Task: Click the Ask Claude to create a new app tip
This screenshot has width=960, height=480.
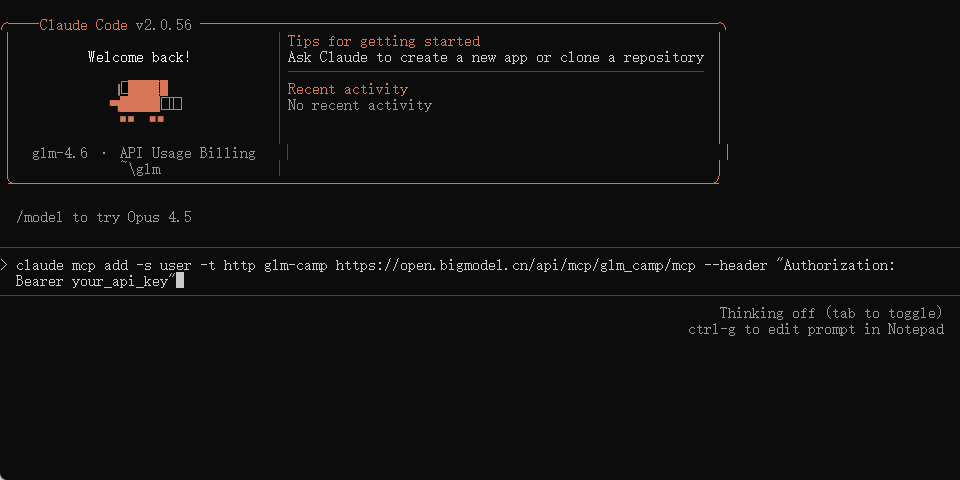Action: pyautogui.click(x=496, y=57)
